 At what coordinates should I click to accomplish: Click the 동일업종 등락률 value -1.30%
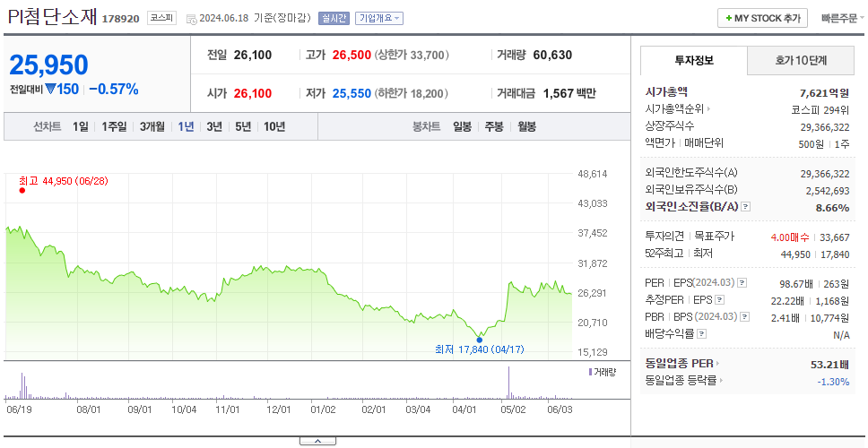(833, 382)
